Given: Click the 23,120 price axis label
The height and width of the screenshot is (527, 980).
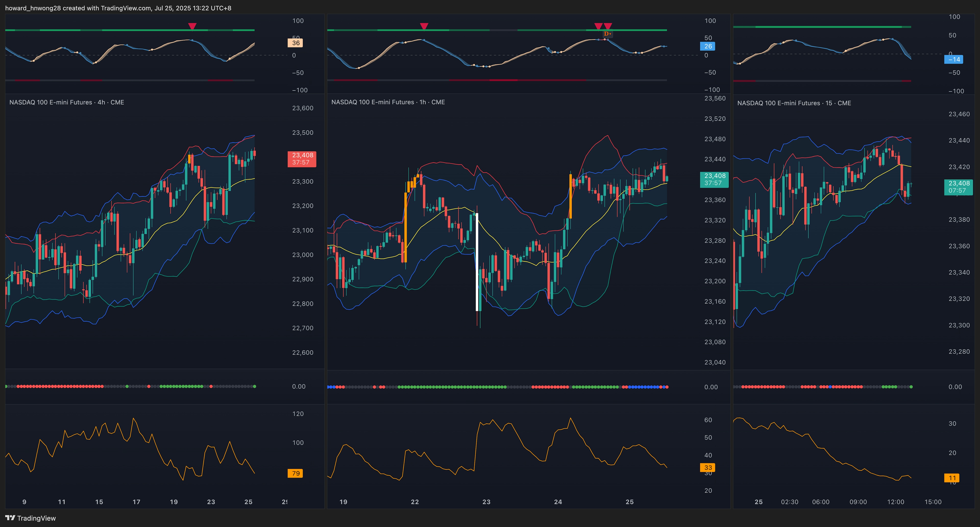Looking at the screenshot, I should click(x=715, y=322).
